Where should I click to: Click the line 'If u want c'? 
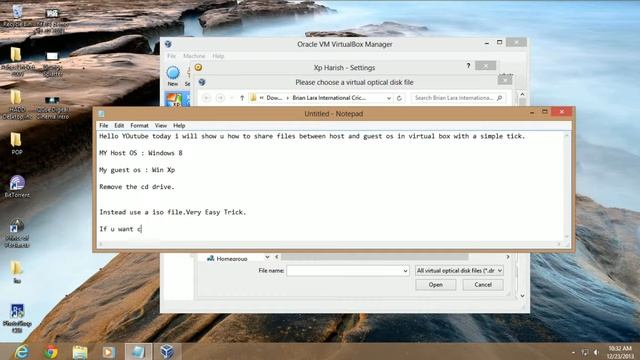click(120, 229)
